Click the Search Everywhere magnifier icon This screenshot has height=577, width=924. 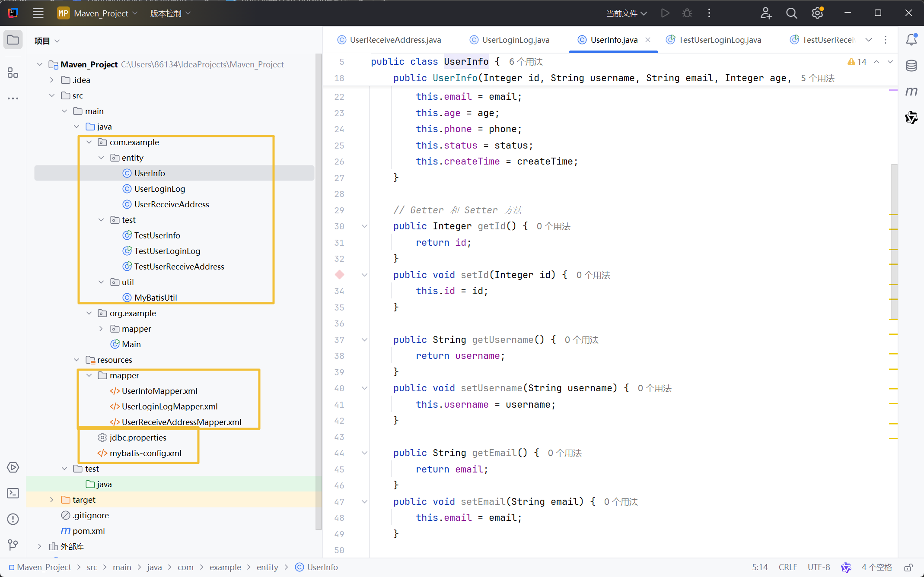tap(791, 13)
